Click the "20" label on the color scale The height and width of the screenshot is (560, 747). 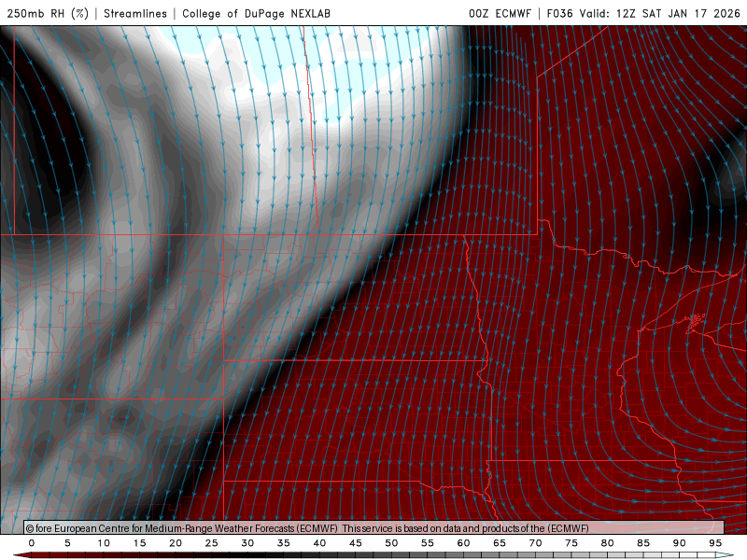tap(176, 543)
